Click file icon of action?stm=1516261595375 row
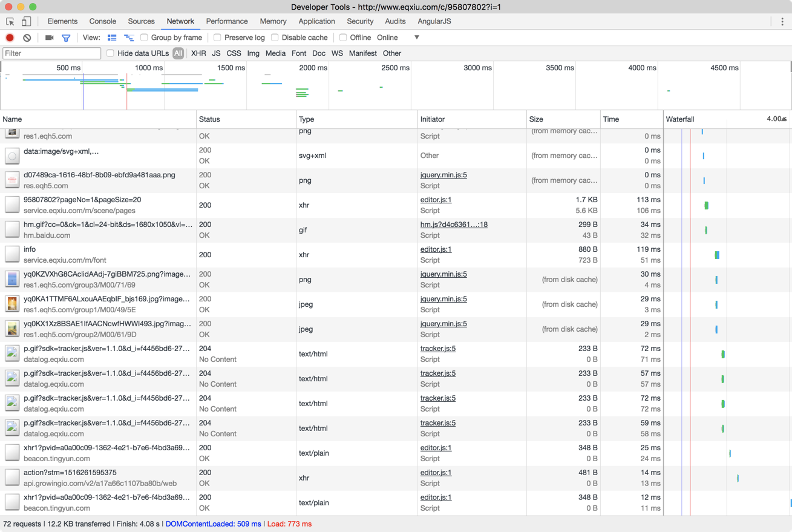Image resolution: width=792 pixels, height=532 pixels. point(12,478)
